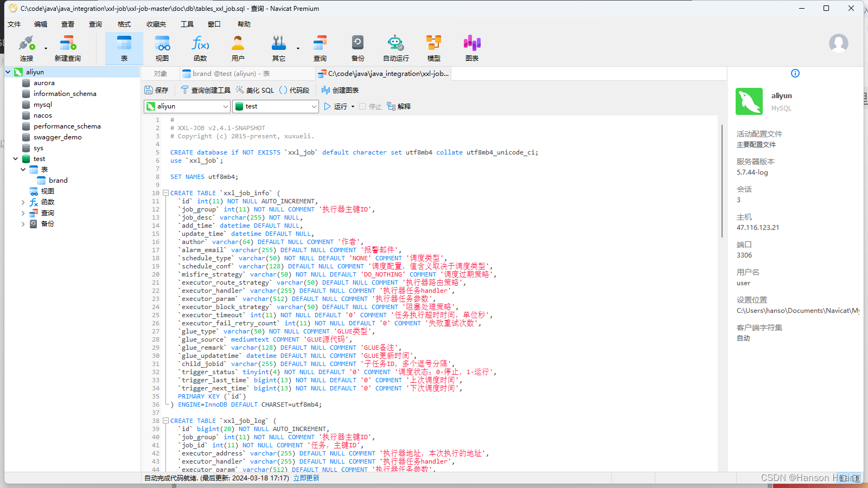Image resolution: width=868 pixels, height=488 pixels.
Task: Select the Backup toolbar icon
Action: 358,48
